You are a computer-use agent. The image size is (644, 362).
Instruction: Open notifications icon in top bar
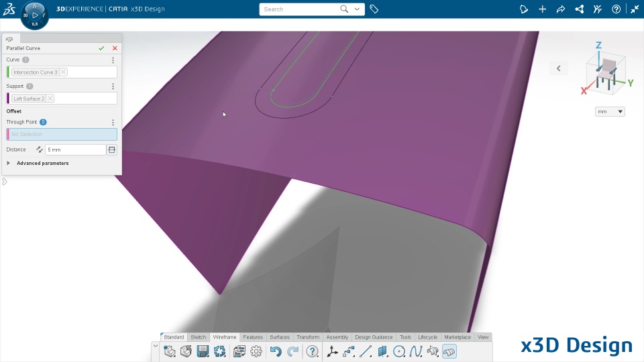[x=524, y=9]
